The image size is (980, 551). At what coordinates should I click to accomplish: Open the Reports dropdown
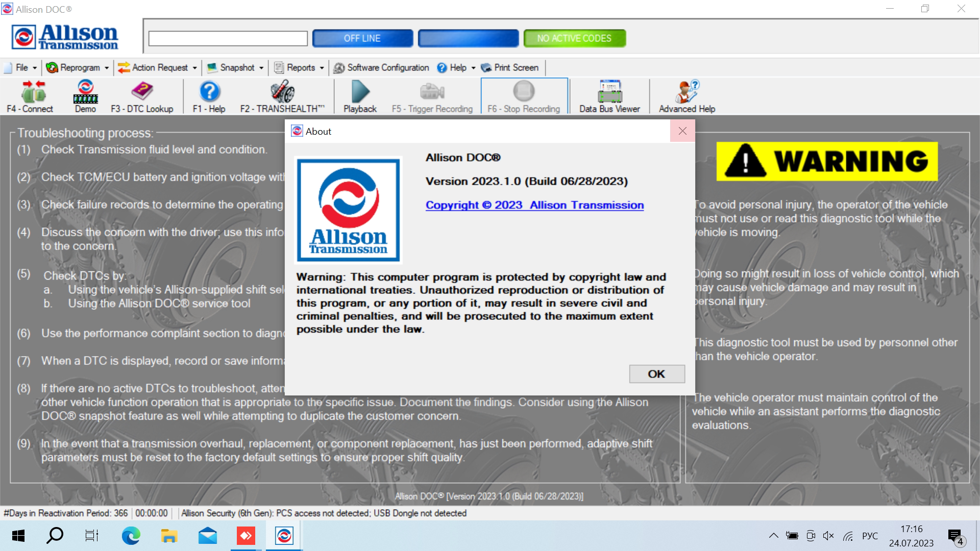[298, 67]
